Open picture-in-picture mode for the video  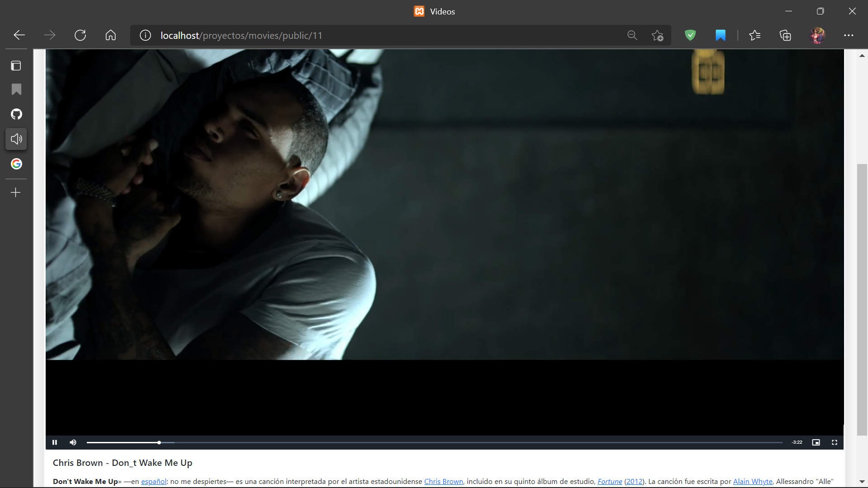[816, 442]
